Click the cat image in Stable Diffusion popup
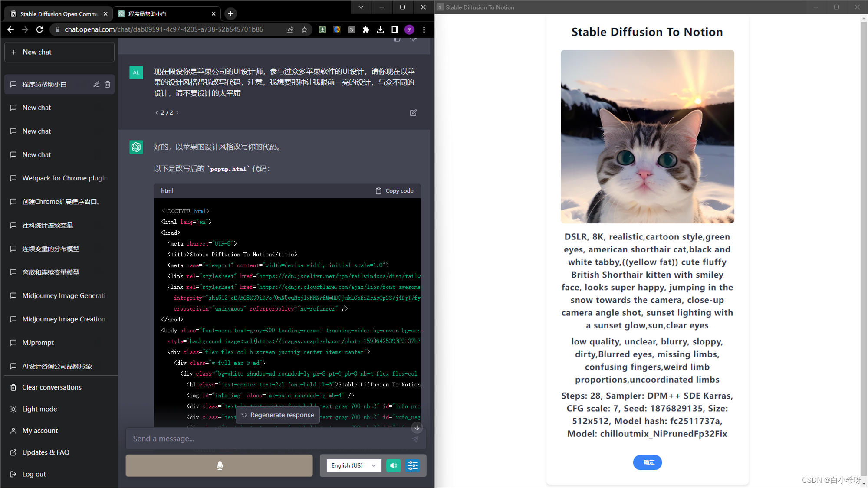868x488 pixels. coord(647,137)
